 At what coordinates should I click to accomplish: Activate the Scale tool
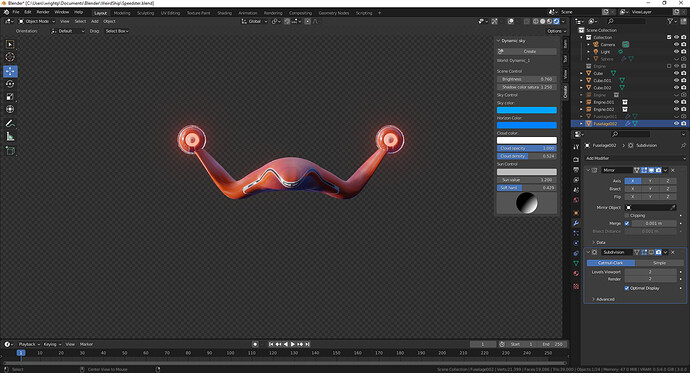10,96
